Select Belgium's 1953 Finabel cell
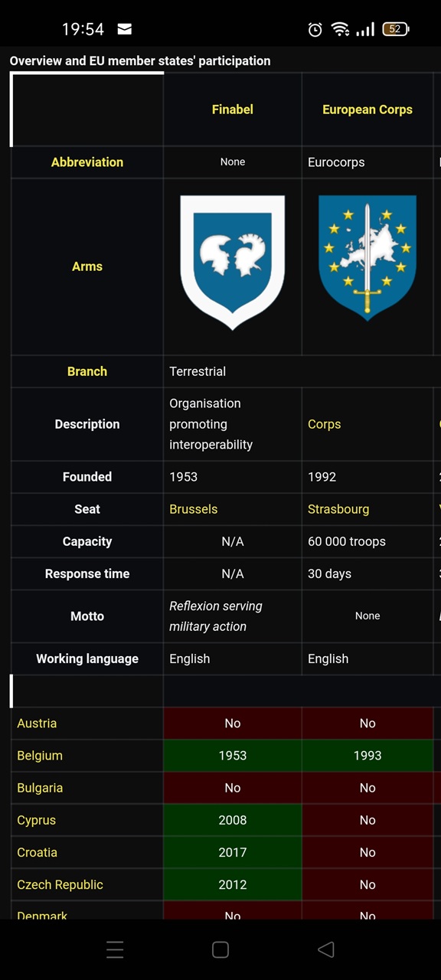The height and width of the screenshot is (980, 441). [232, 756]
